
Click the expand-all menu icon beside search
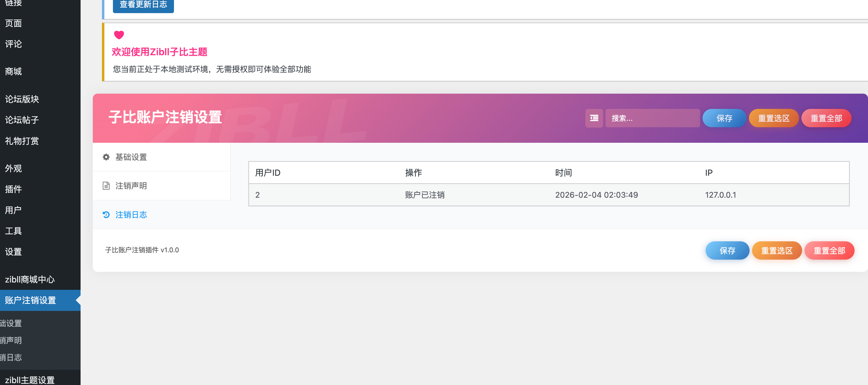pos(594,118)
